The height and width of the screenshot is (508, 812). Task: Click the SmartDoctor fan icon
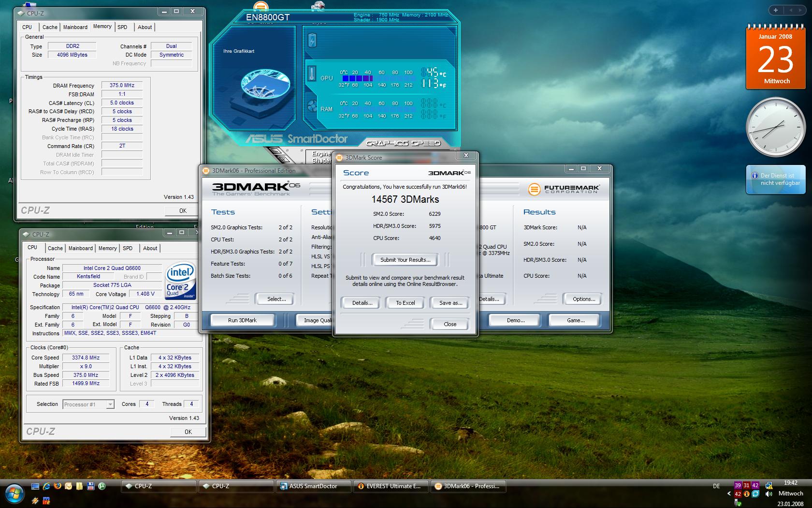(312, 107)
